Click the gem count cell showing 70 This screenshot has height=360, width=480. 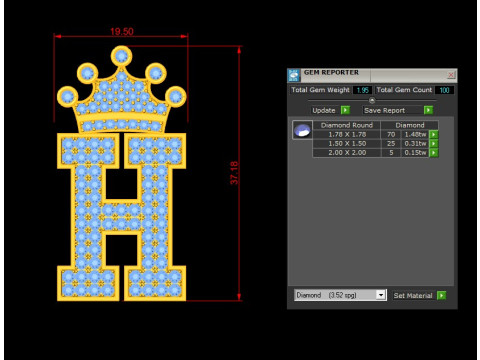[x=391, y=134]
